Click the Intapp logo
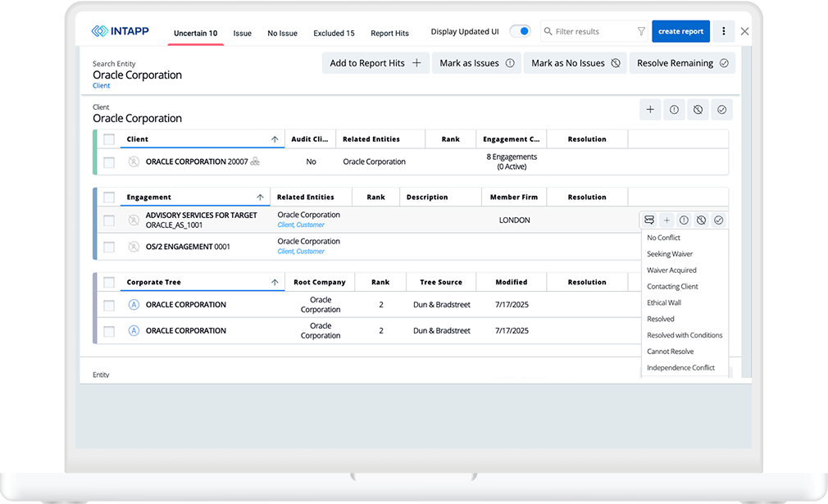Viewport: 828px width, 504px height. pos(120,32)
